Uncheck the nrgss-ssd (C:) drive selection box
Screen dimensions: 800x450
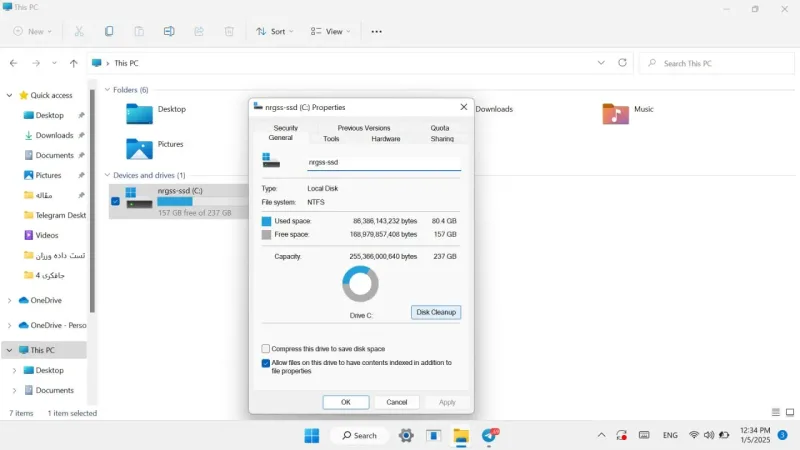point(115,202)
